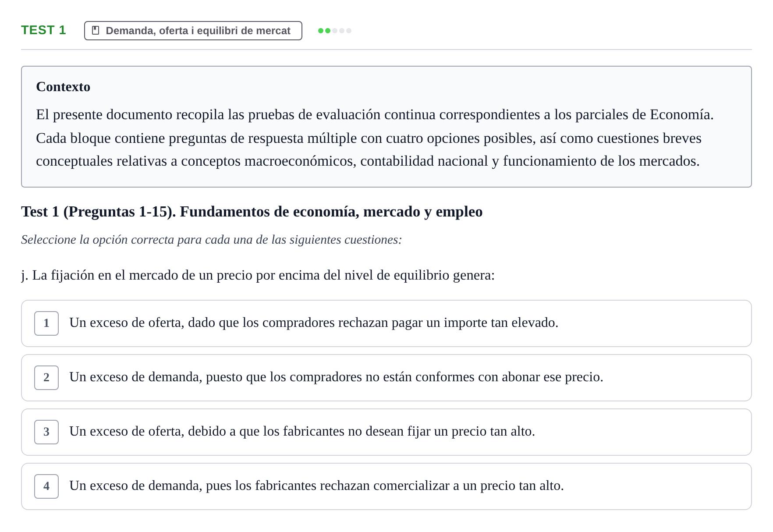Click the context paragraph starting 'El presente documento'
Viewport: 773px width, 532px height.
coord(375,138)
